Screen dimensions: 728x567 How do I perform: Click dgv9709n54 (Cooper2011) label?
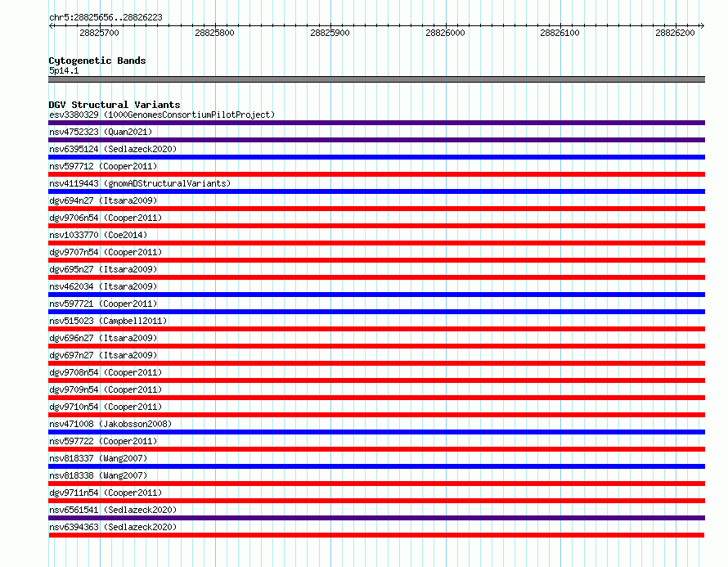pyautogui.click(x=106, y=389)
